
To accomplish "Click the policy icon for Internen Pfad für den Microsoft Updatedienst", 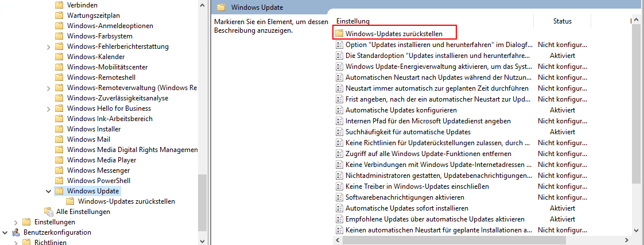I will 339,121.
